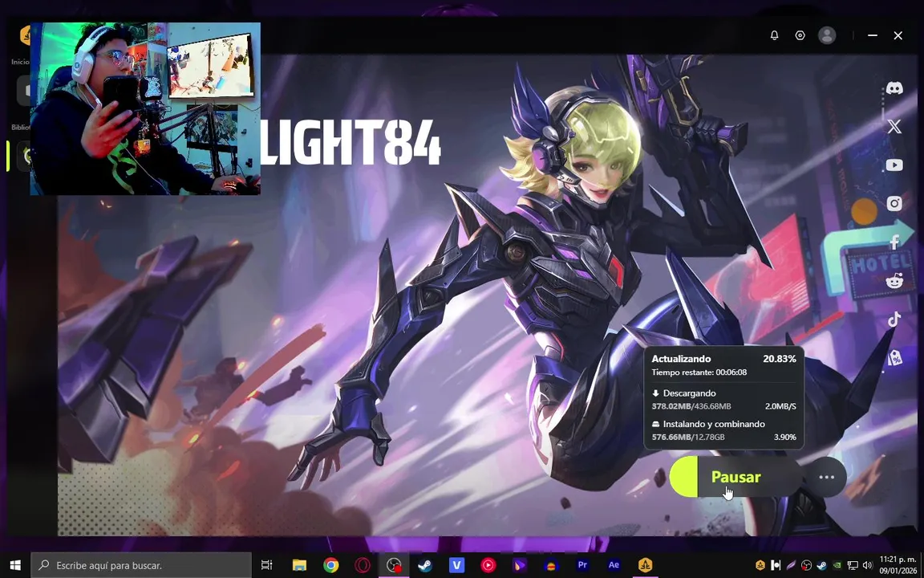This screenshot has height=578, width=924.
Task: Pause the update with Pausar
Action: pos(736,477)
